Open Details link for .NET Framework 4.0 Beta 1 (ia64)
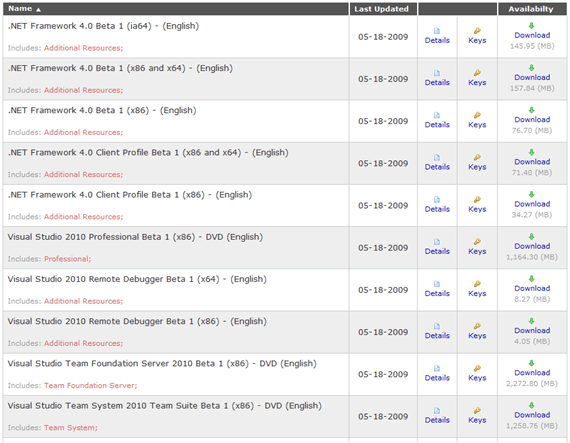This screenshot has height=443, width=570. pos(437,40)
